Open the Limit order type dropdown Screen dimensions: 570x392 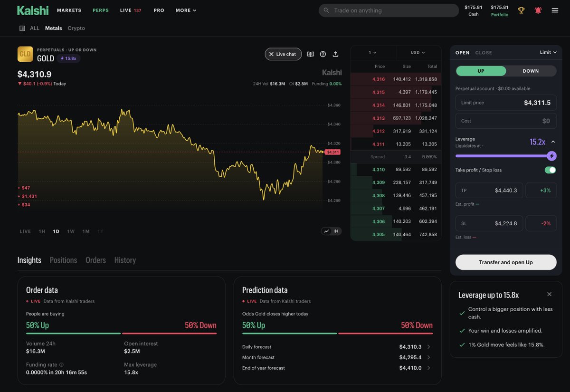coord(548,52)
